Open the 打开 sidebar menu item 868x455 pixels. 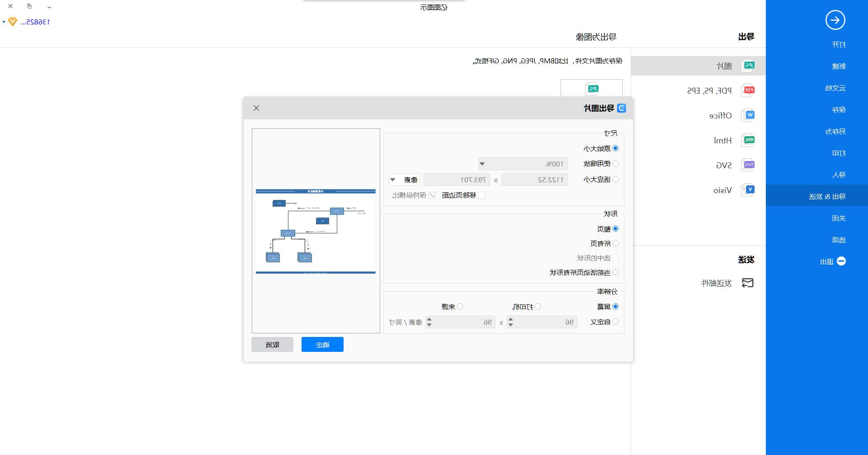[x=839, y=44]
